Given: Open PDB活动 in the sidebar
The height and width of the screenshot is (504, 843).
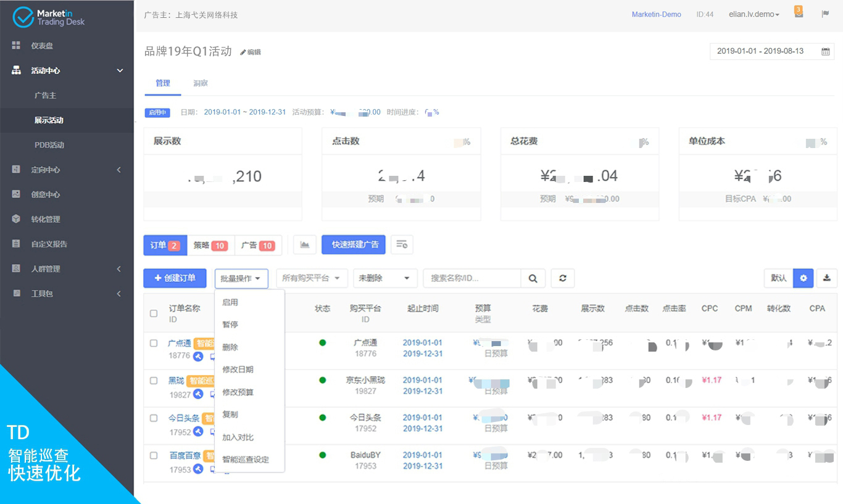Looking at the screenshot, I should point(49,145).
